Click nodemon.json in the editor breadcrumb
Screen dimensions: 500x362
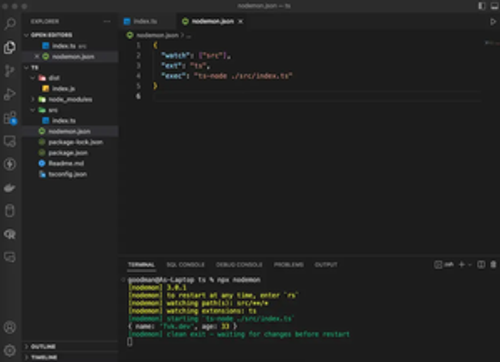point(157,35)
